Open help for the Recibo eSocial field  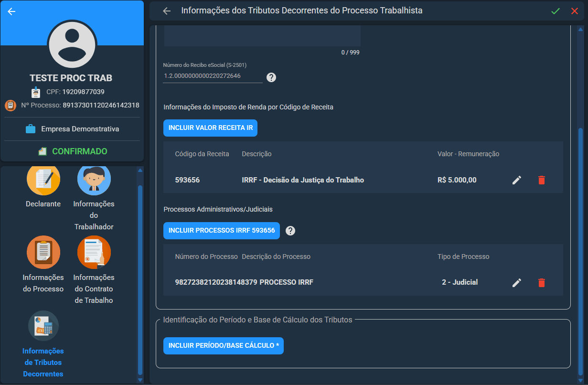[x=271, y=77]
